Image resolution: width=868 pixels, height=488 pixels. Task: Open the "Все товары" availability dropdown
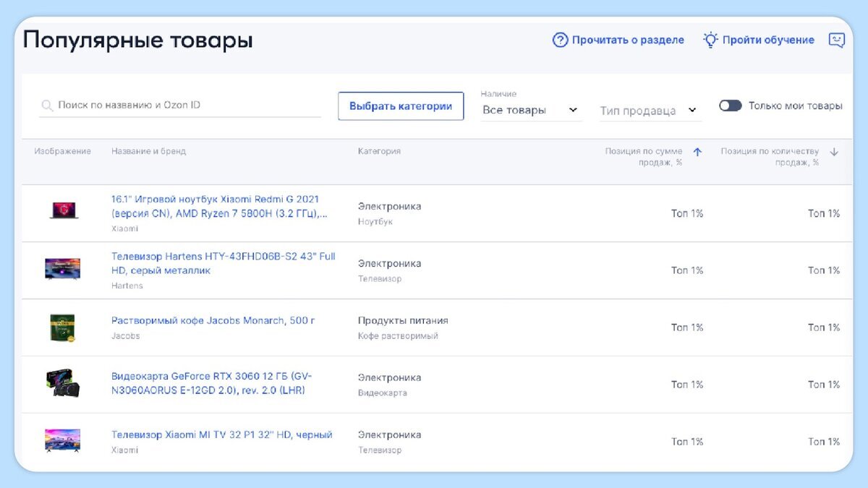pyautogui.click(x=531, y=110)
